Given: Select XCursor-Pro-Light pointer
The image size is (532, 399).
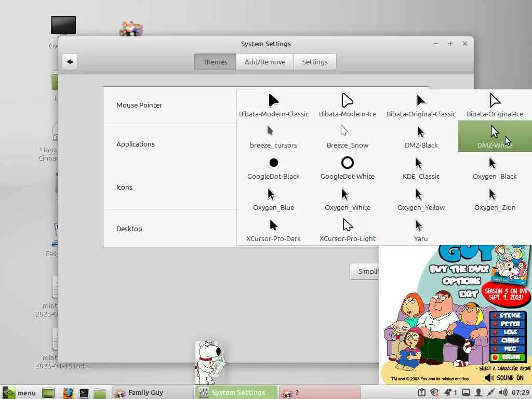Looking at the screenshot, I should point(348,230).
